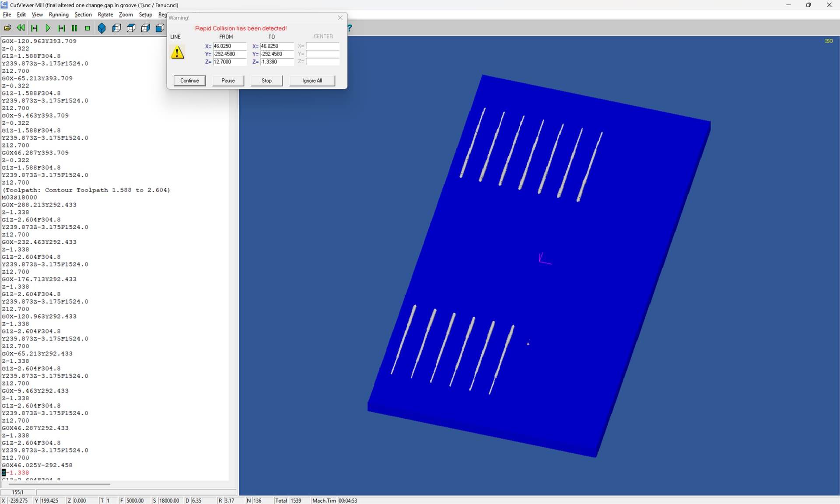Pause simulation with the toolbar pause icon
This screenshot has height=504, width=840.
click(x=74, y=28)
